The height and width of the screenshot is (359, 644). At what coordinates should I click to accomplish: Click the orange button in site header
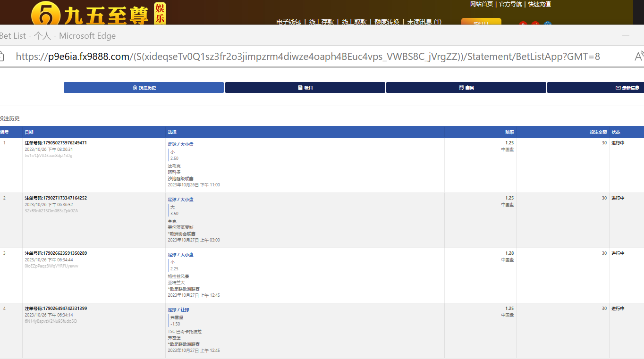481,22
